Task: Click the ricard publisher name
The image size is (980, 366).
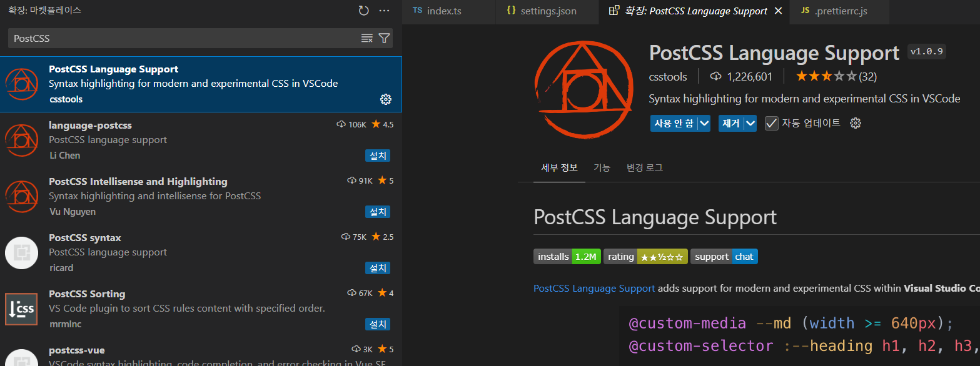Action: coord(61,268)
